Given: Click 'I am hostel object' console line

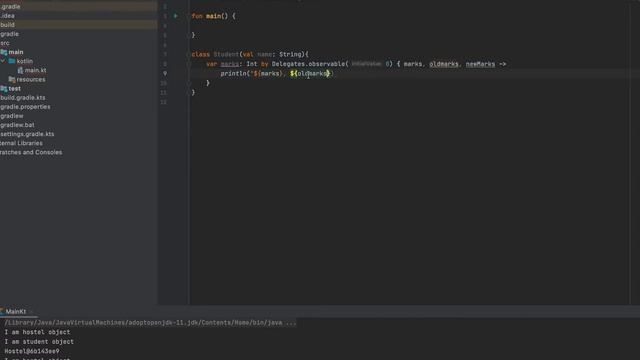Looking at the screenshot, I should [37, 332].
